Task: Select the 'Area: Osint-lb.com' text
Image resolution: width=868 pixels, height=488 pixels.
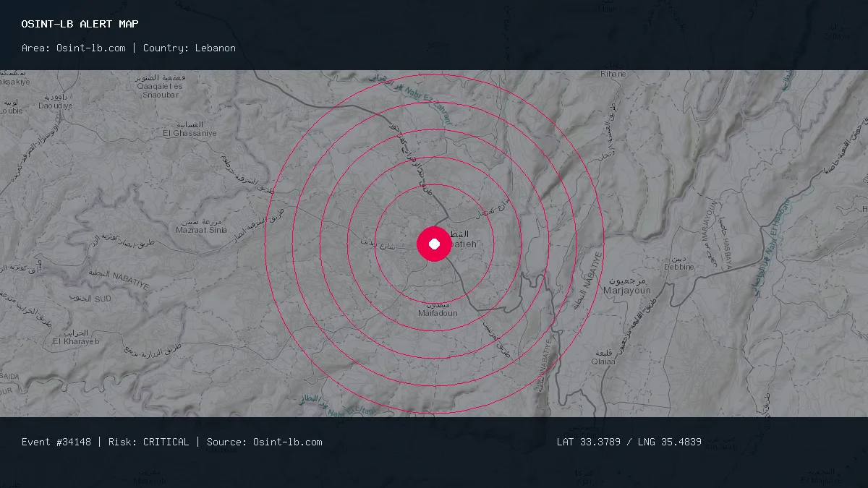Action: pyautogui.click(x=74, y=48)
